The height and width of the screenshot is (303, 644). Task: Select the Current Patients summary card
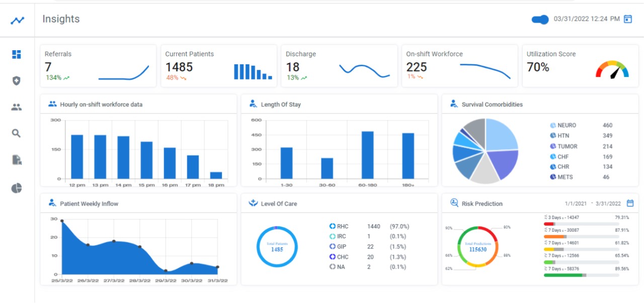[219, 66]
